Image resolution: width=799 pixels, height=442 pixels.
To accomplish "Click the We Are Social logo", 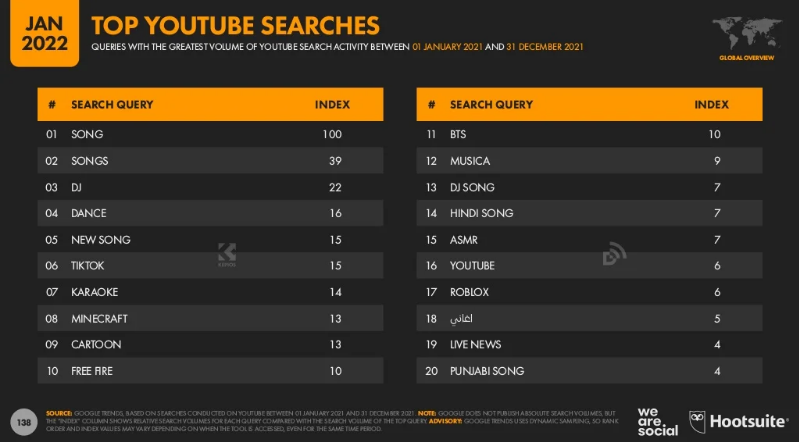I will pyautogui.click(x=657, y=422).
